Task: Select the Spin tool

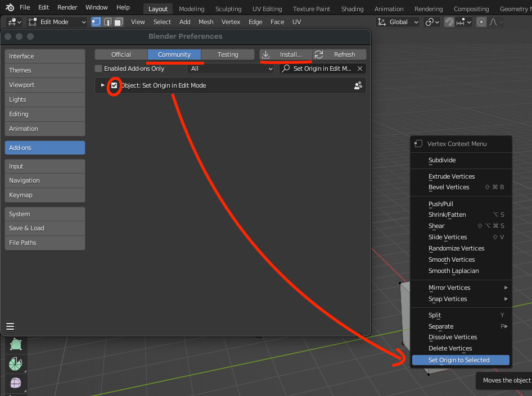Action: coord(16,364)
